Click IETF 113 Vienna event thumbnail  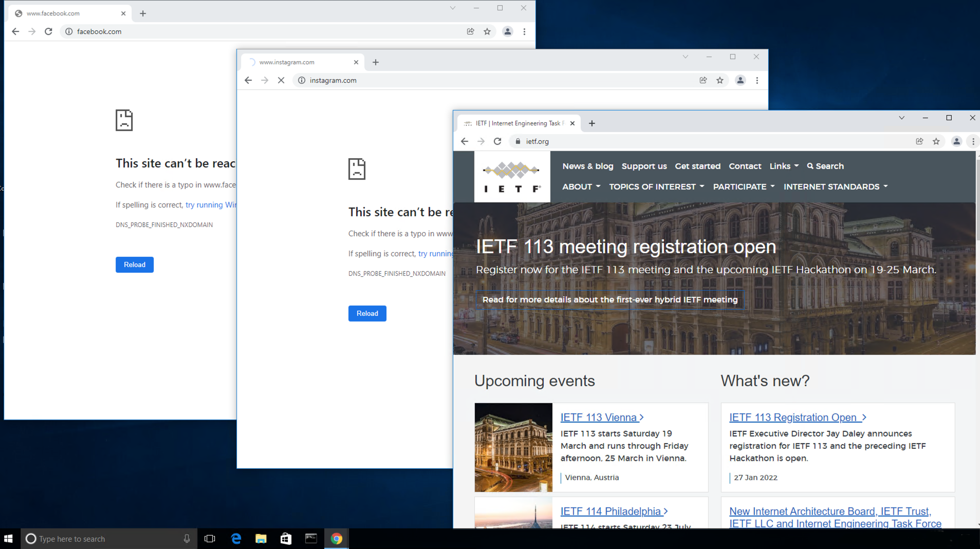(513, 447)
